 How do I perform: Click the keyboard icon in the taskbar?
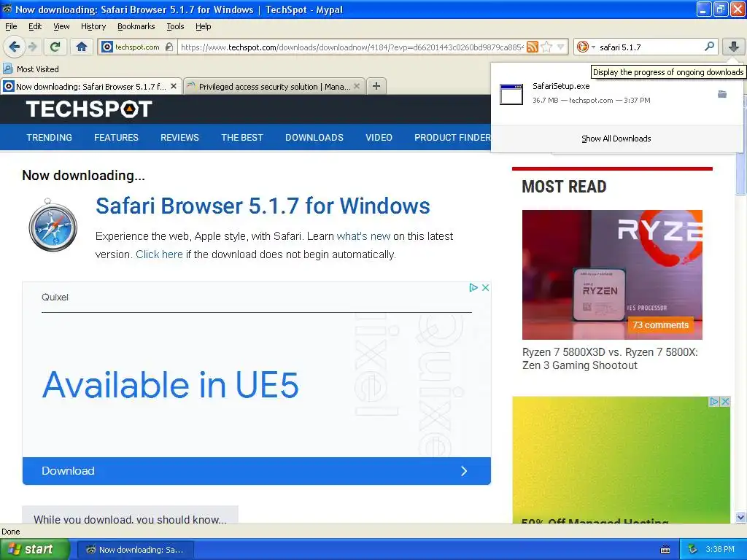[x=665, y=550]
